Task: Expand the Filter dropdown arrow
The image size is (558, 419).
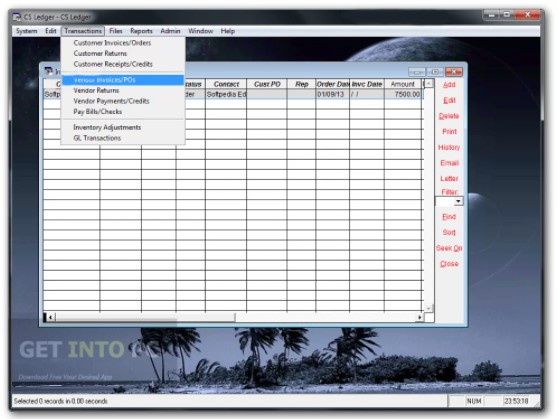Action: tap(458, 201)
